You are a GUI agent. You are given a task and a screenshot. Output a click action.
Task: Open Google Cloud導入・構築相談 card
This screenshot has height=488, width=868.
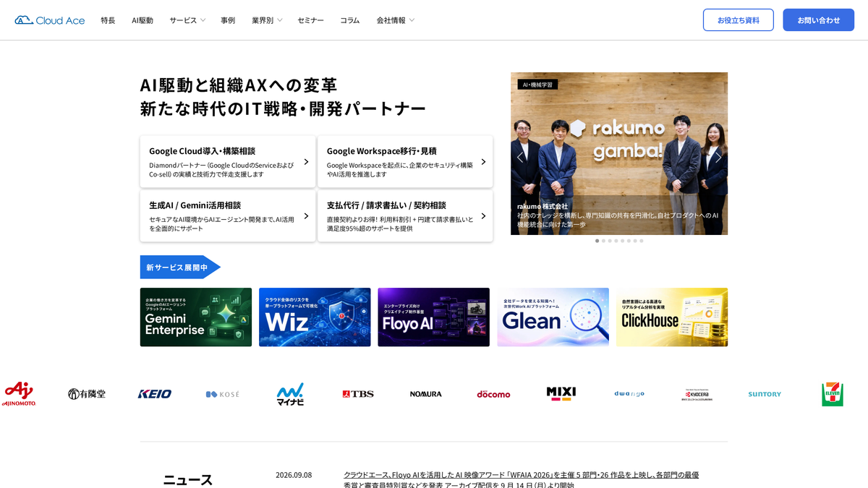[228, 162]
